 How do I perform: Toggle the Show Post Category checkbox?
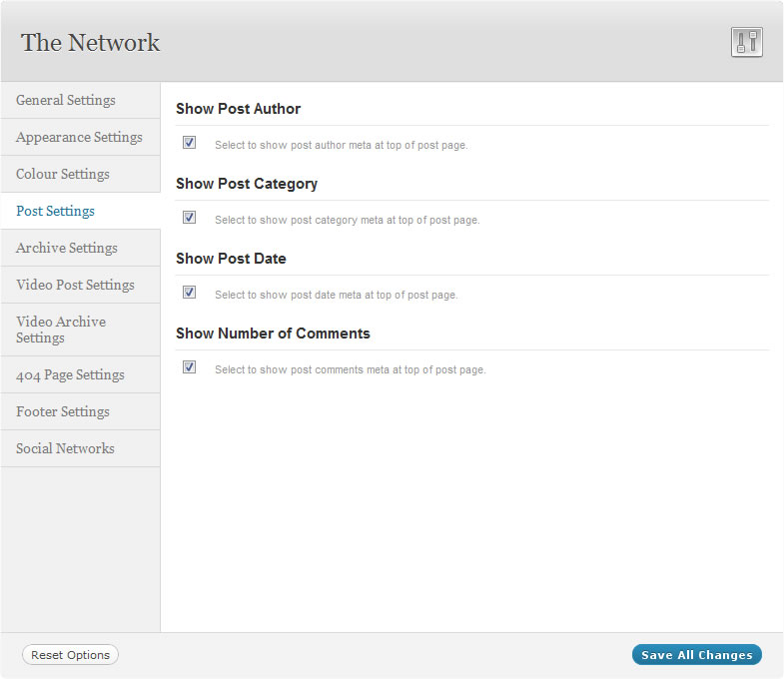(189, 218)
